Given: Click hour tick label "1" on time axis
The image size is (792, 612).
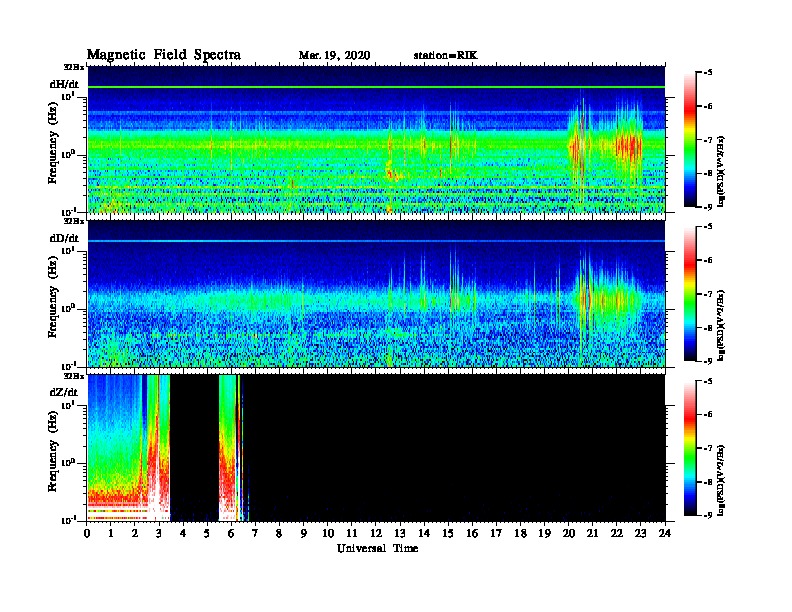Looking at the screenshot, I should coord(111,533).
